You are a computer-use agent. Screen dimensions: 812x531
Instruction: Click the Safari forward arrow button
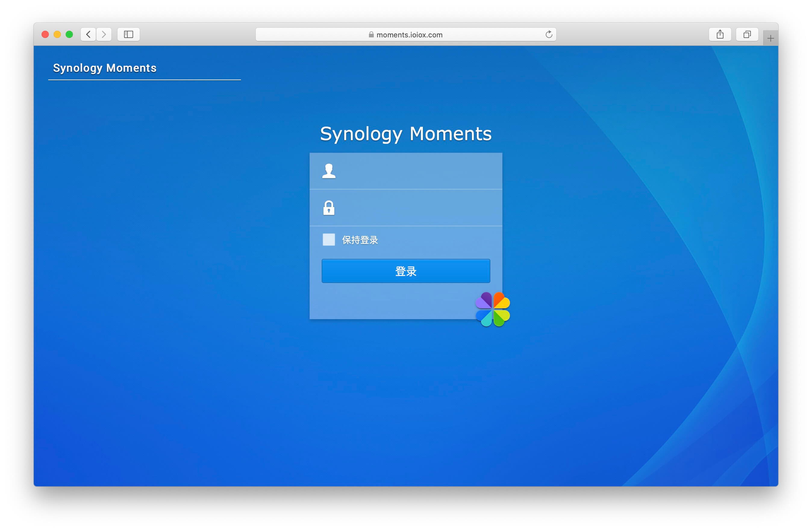(x=104, y=34)
